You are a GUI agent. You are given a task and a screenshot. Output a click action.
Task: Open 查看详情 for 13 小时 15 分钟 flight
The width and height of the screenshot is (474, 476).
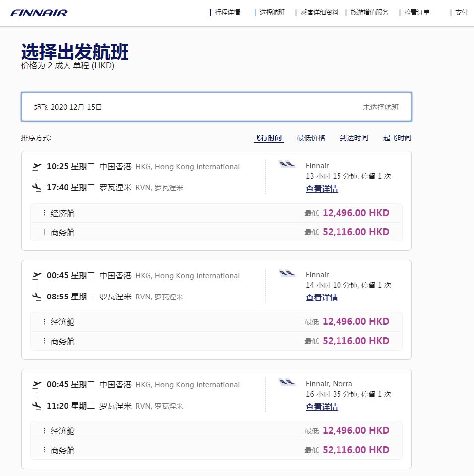tap(322, 189)
